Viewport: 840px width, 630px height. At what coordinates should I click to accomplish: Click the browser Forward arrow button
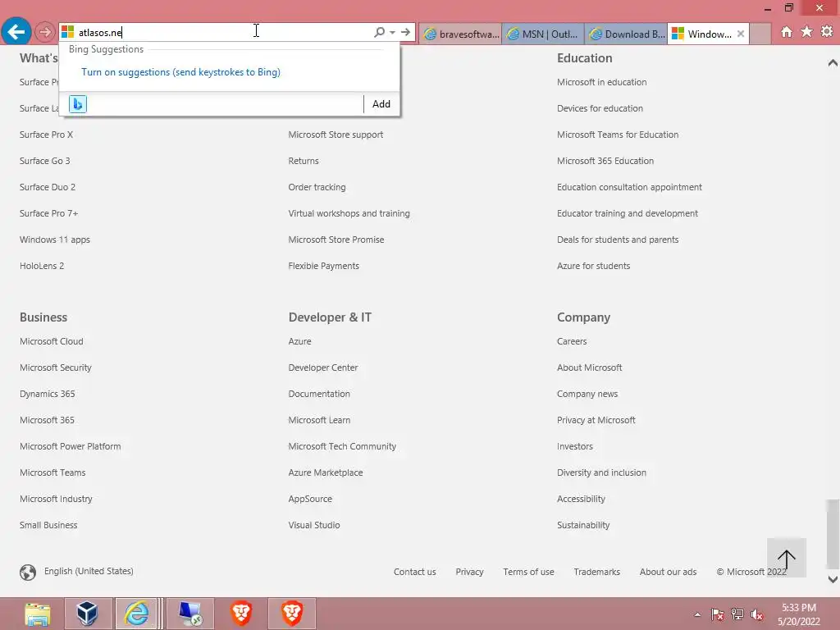click(45, 32)
